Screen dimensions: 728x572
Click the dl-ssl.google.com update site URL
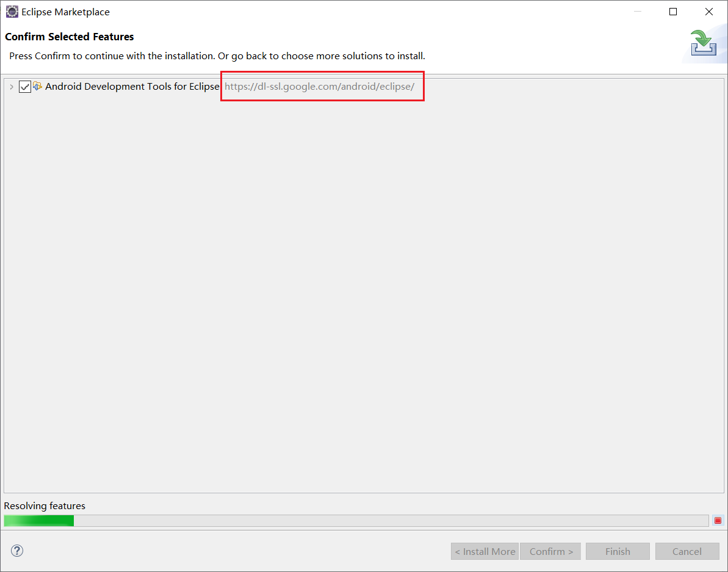click(319, 86)
